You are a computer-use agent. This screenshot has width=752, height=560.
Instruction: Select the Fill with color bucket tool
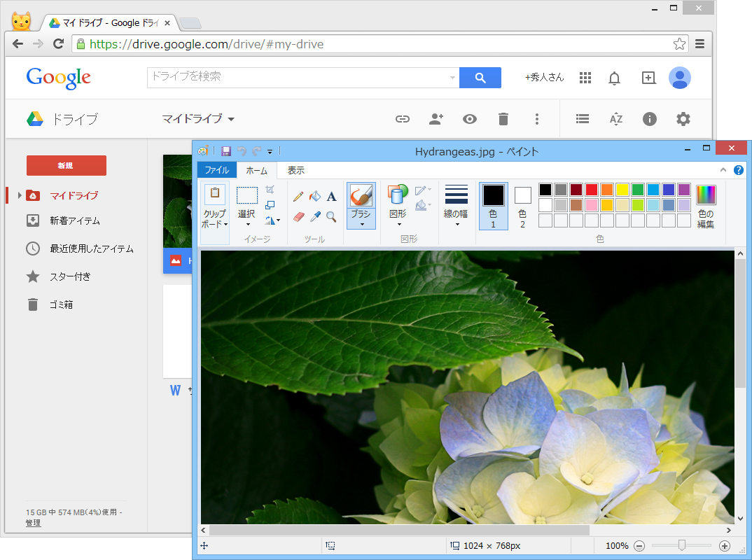(315, 197)
